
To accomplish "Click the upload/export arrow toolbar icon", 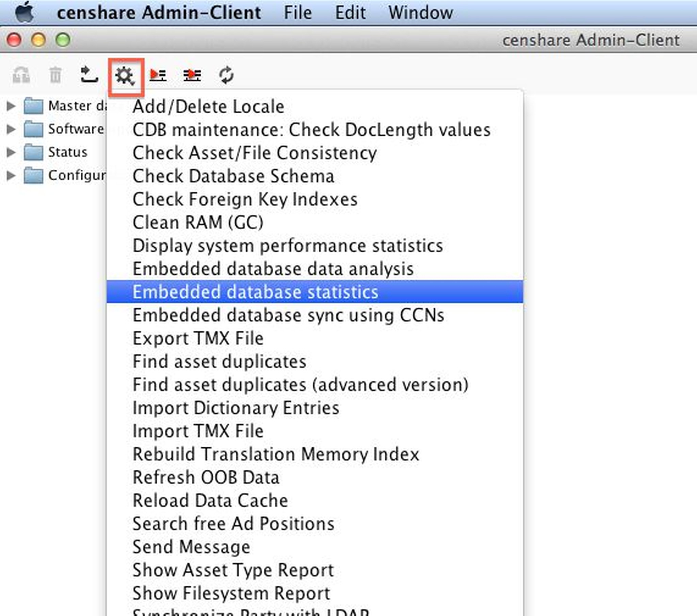I will [90, 74].
